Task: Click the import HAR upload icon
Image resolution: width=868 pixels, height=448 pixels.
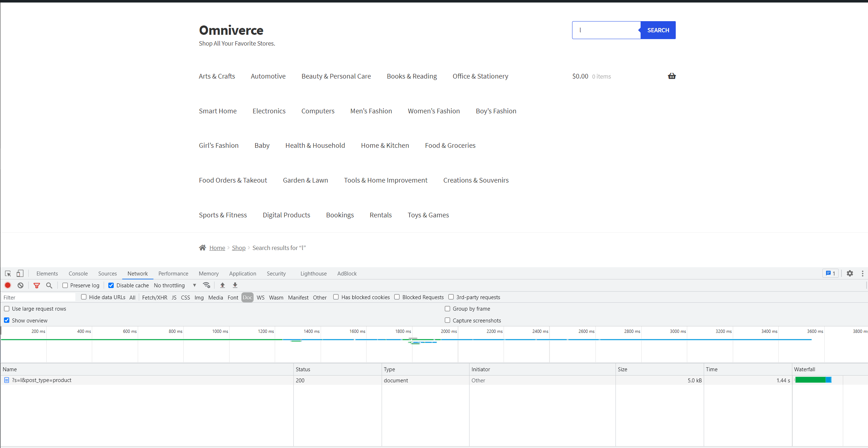Action: [222, 285]
